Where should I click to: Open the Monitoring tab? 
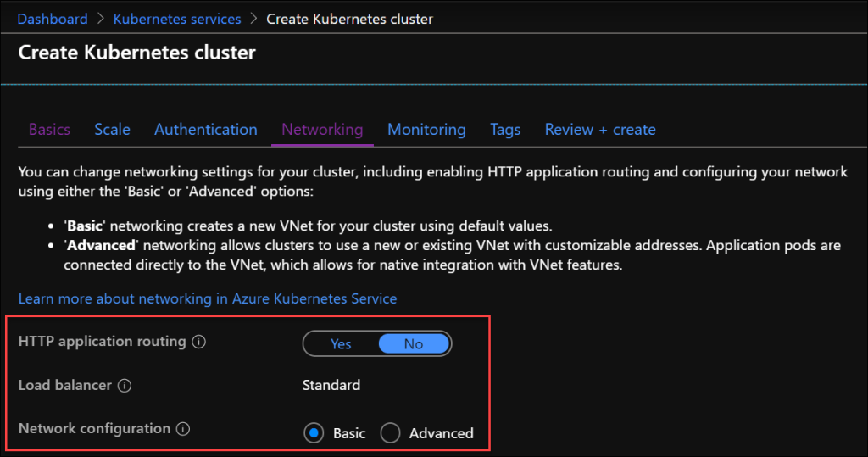[426, 130]
